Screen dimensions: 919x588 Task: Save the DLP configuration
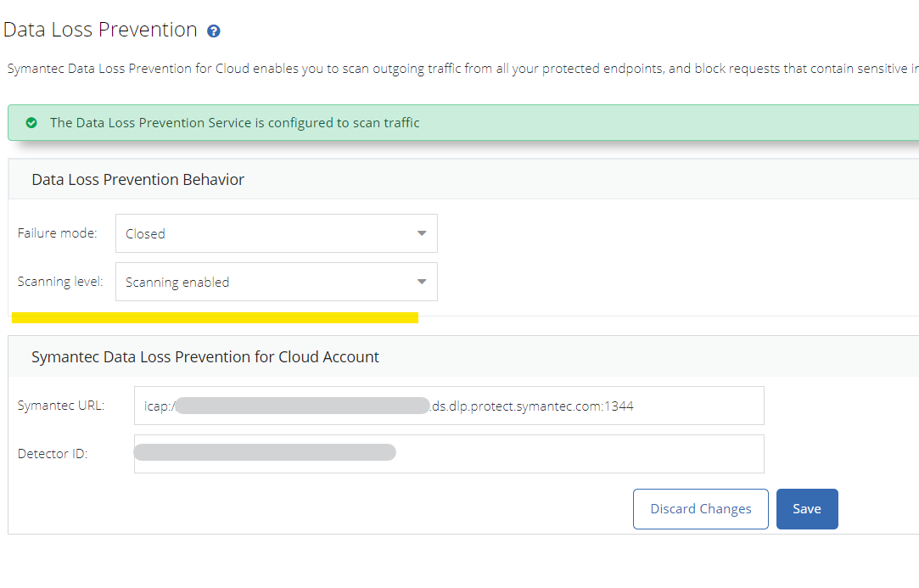(x=806, y=509)
